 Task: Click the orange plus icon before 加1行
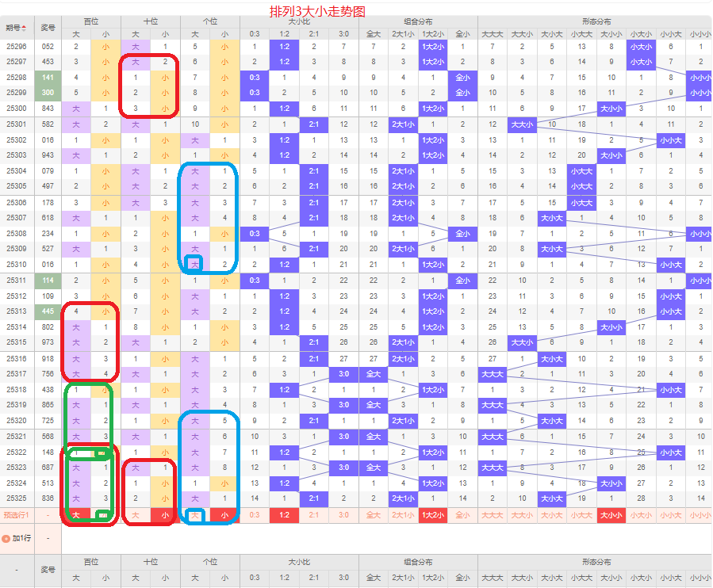pos(6,539)
